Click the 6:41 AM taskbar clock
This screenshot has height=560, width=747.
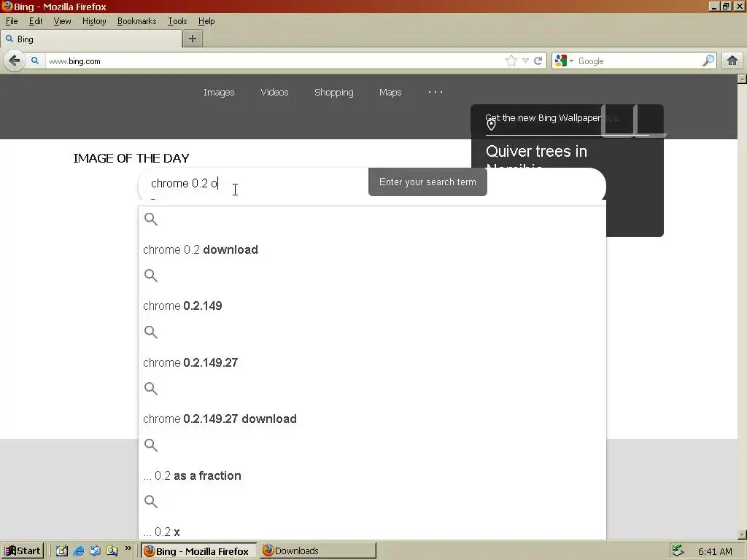tap(715, 551)
